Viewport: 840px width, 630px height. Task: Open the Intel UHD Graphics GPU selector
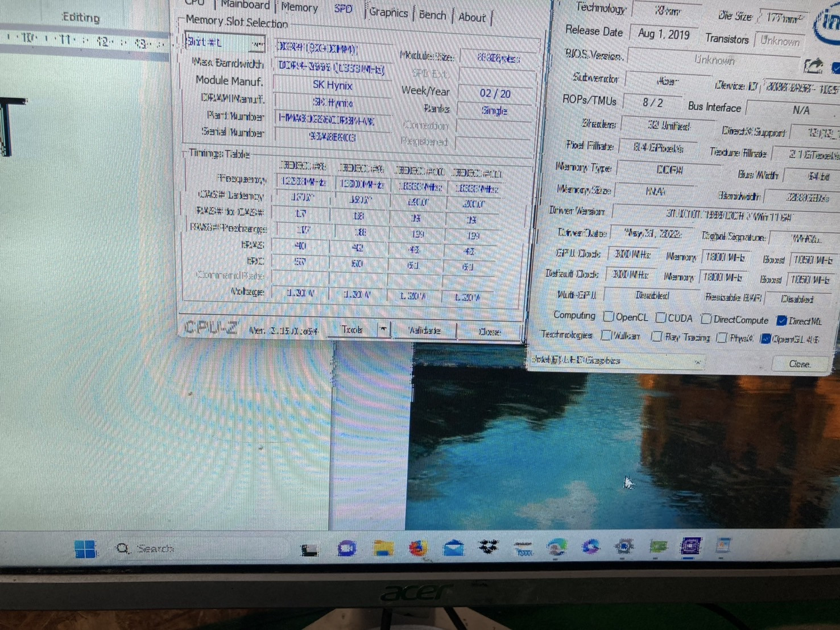618,360
